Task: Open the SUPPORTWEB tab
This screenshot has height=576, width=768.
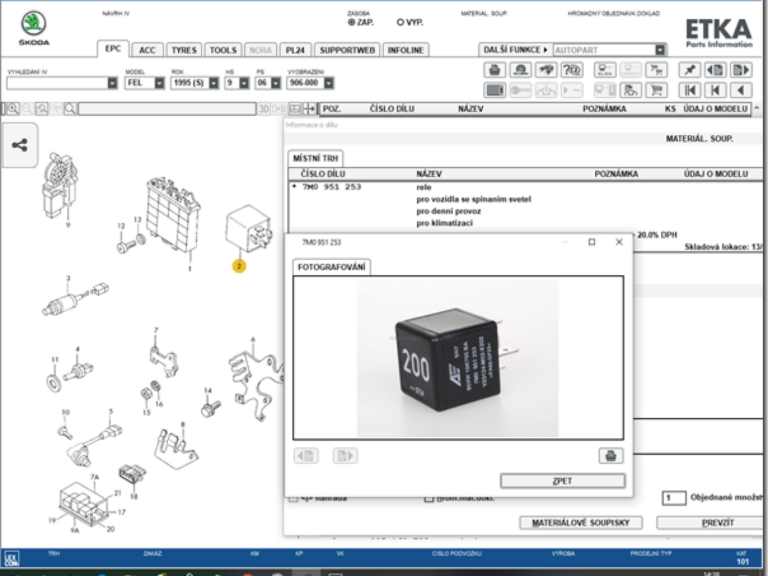Action: point(347,50)
